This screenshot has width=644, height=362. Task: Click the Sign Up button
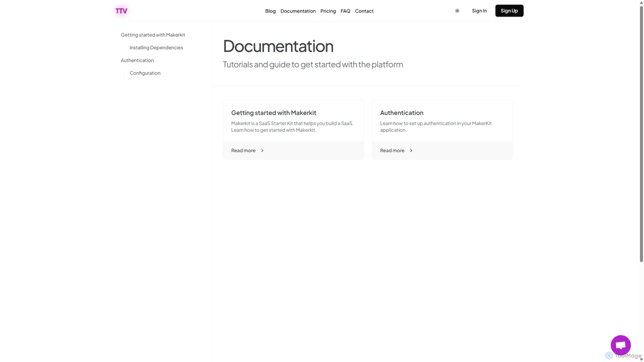[509, 11]
